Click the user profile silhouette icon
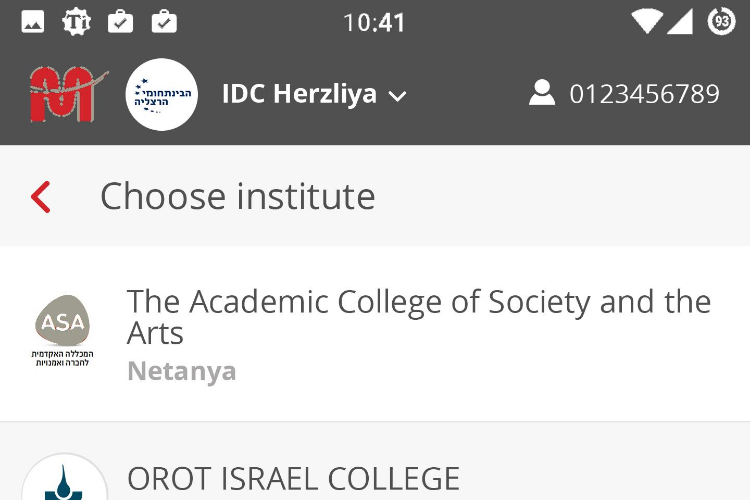Image resolution: width=750 pixels, height=500 pixels. pos(542,92)
